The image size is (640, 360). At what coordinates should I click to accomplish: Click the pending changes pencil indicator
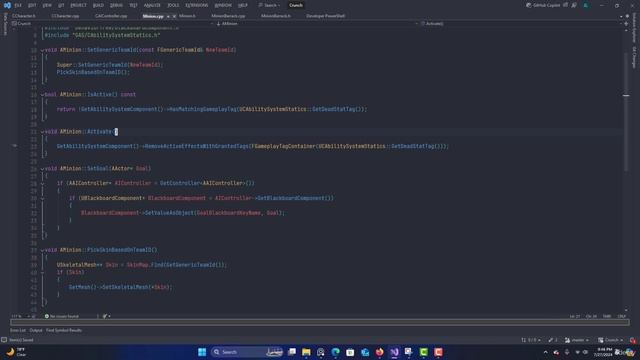(553, 340)
